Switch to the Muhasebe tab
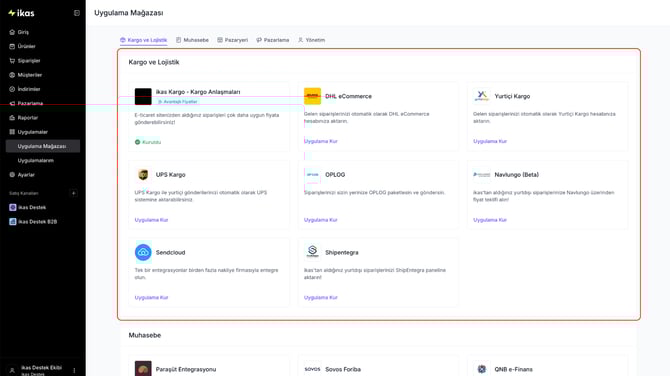The image size is (670, 376). 192,40
